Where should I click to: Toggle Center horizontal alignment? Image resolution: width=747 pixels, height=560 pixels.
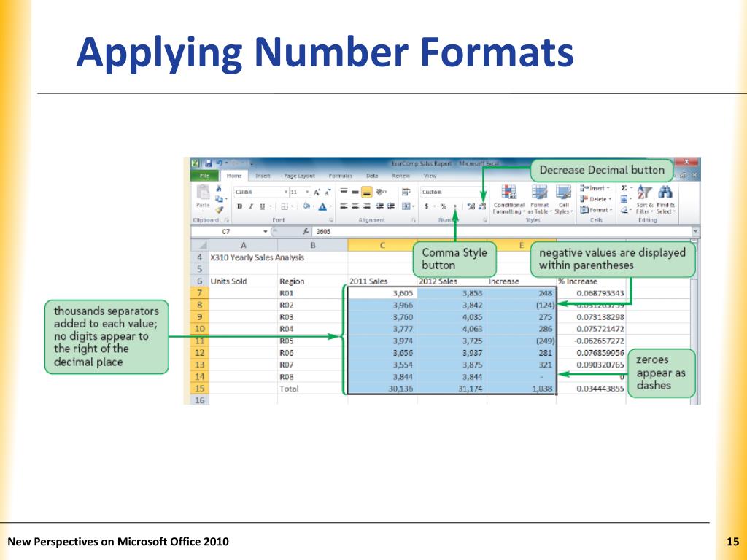(355, 206)
